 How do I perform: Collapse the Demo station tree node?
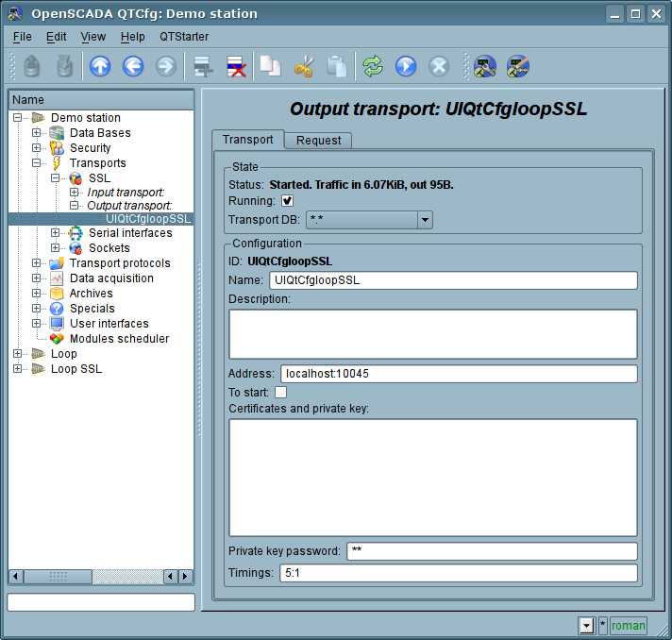(x=17, y=117)
